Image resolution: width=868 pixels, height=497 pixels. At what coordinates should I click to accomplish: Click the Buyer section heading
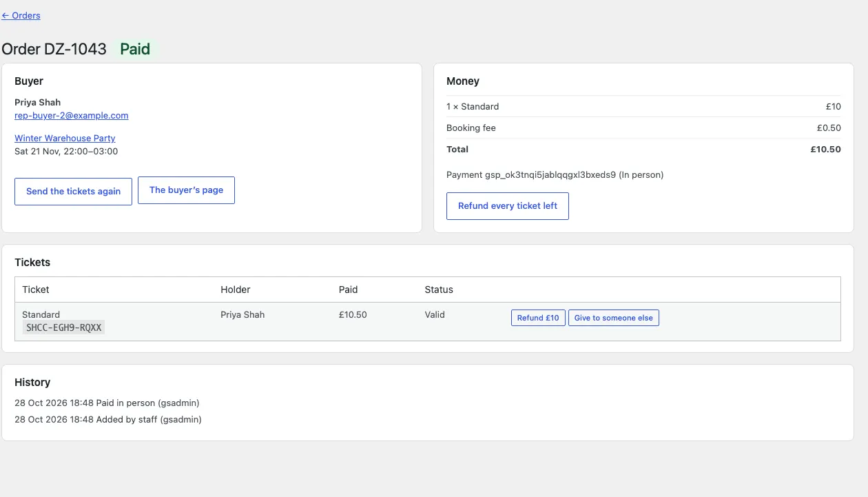(x=29, y=81)
